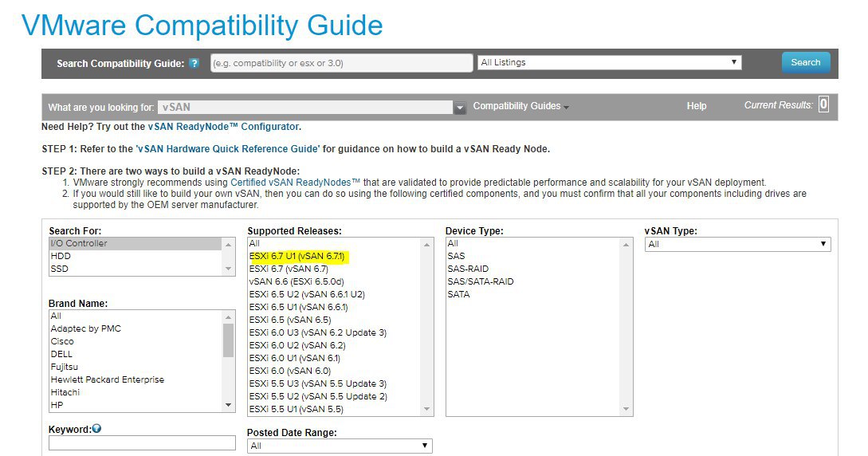
Task: Select Hitachi brand
Action: [135, 392]
